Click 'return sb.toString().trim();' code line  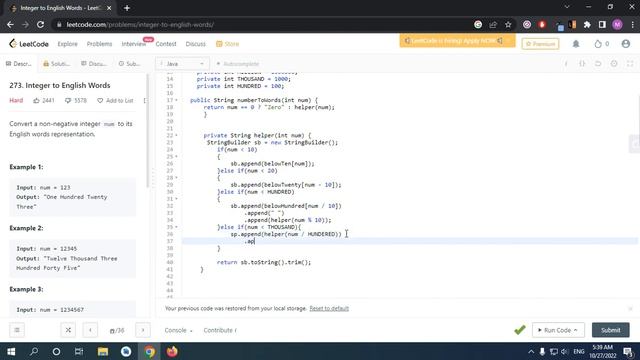pos(264,262)
